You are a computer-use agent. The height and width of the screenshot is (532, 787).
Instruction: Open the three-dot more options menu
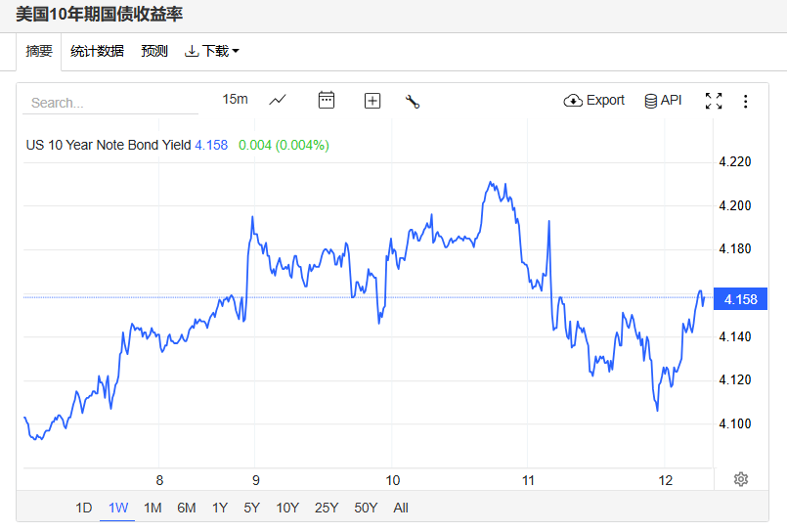(745, 102)
